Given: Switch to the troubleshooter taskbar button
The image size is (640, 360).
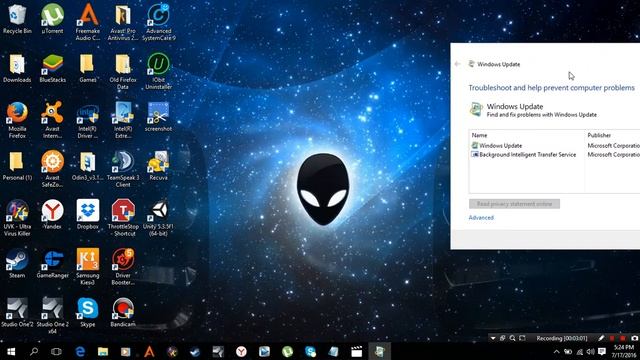Looking at the screenshot, I should coord(380,351).
